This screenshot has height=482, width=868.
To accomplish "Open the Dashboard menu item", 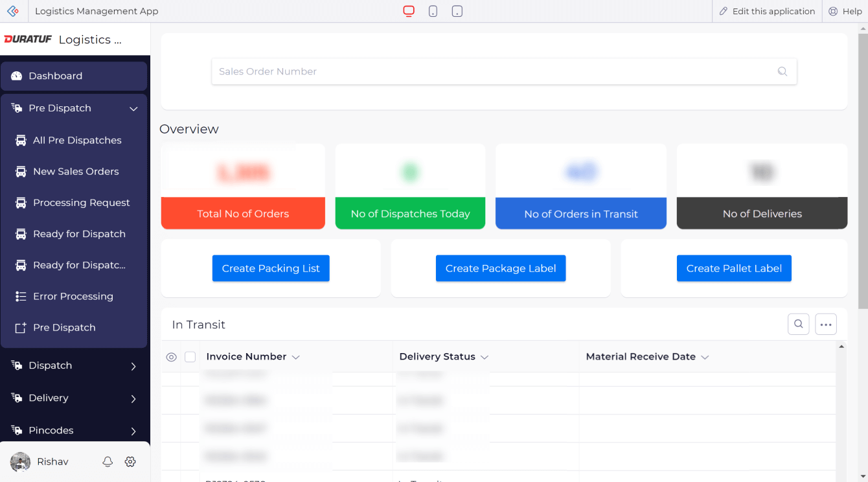I will pyautogui.click(x=56, y=76).
